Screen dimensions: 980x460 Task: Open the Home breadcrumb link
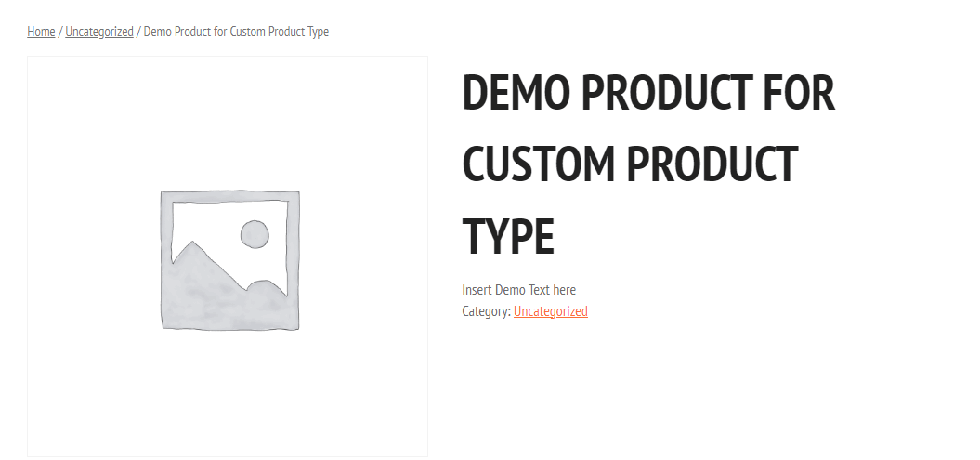(x=41, y=32)
